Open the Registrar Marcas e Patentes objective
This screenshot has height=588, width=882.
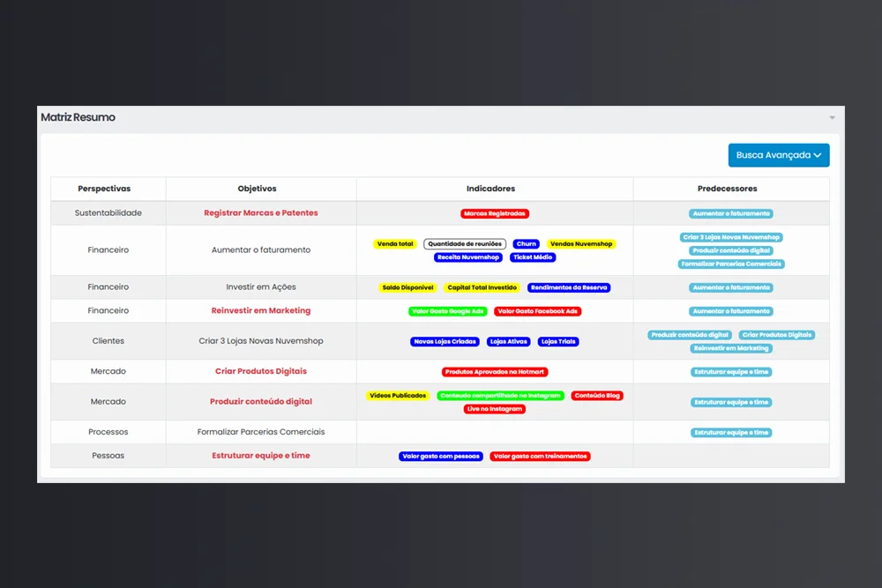pos(261,213)
